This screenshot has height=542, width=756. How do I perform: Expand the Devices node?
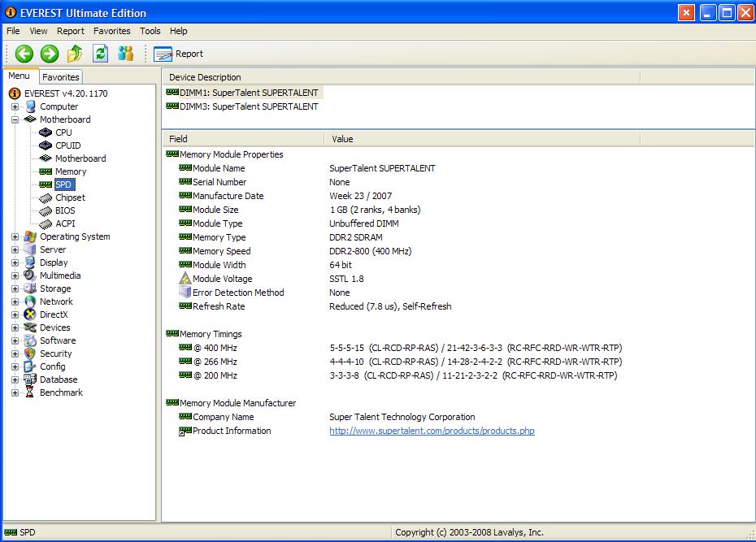[15, 327]
